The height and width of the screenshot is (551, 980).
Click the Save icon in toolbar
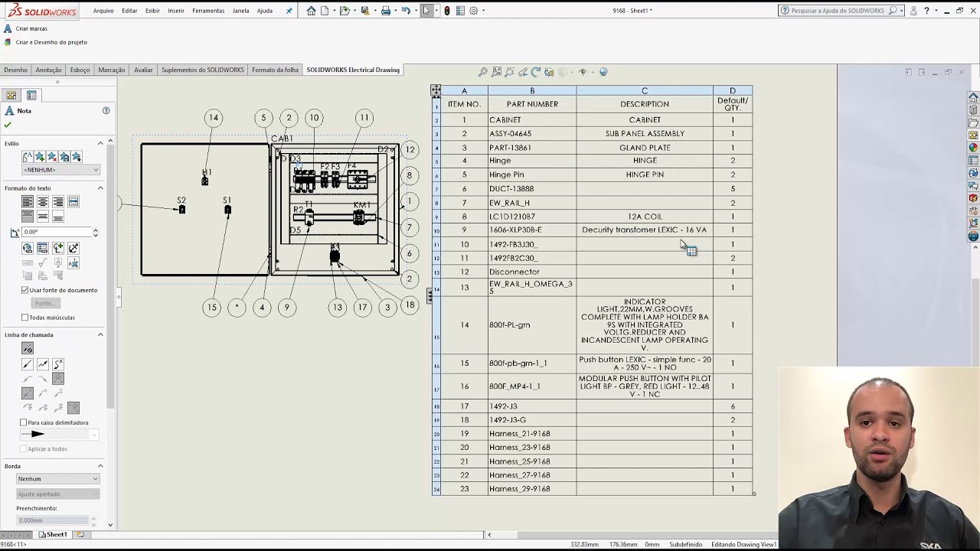coord(365,11)
